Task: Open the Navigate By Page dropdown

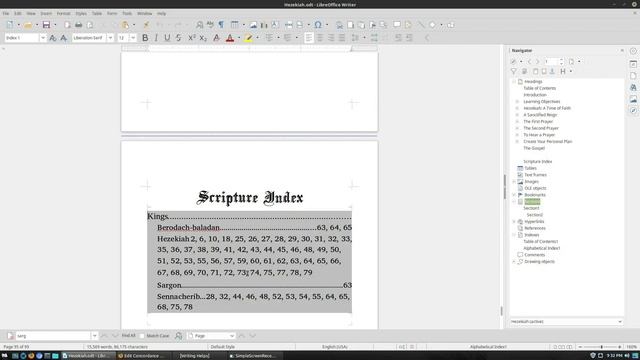Action: [x=212, y=336]
